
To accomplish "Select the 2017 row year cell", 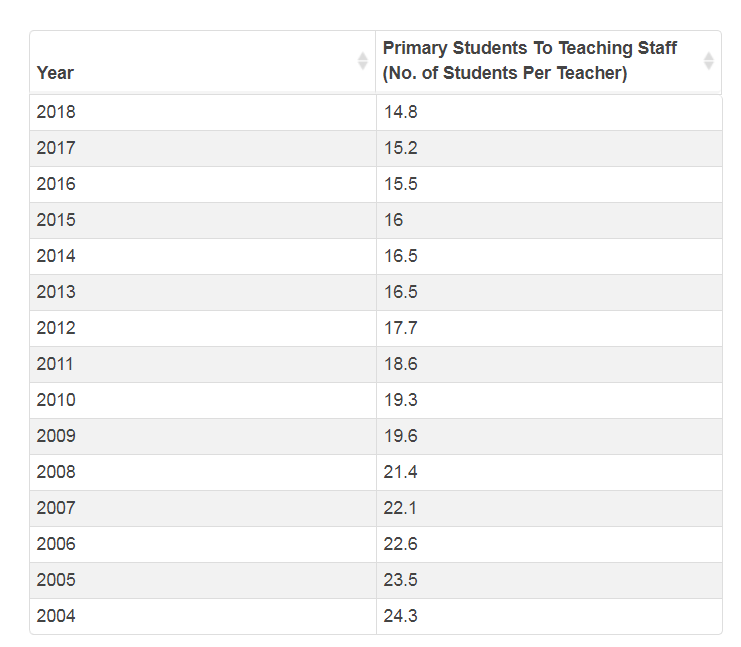I will tap(56, 148).
